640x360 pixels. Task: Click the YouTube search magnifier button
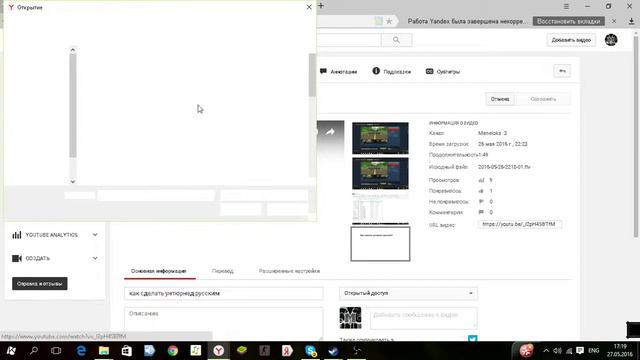(396, 40)
